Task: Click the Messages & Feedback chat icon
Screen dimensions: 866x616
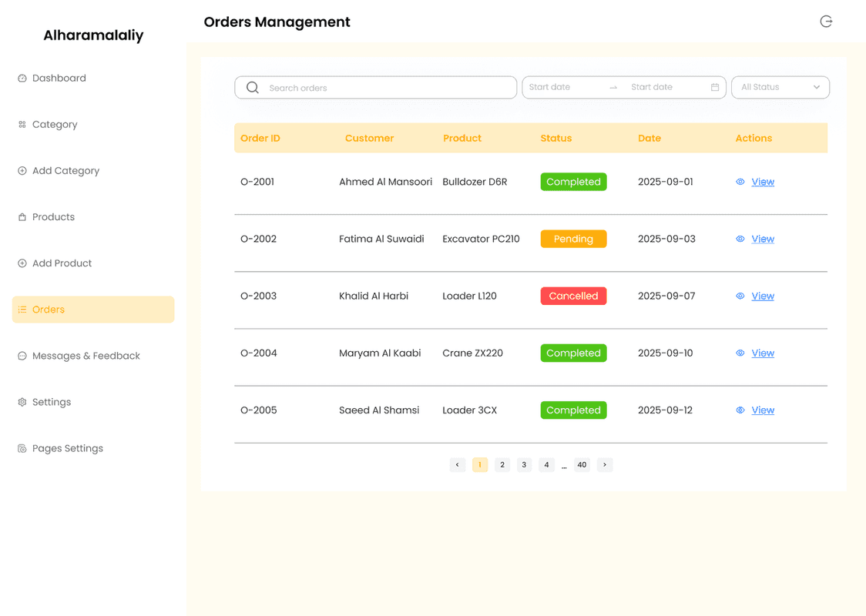Action: [22, 356]
